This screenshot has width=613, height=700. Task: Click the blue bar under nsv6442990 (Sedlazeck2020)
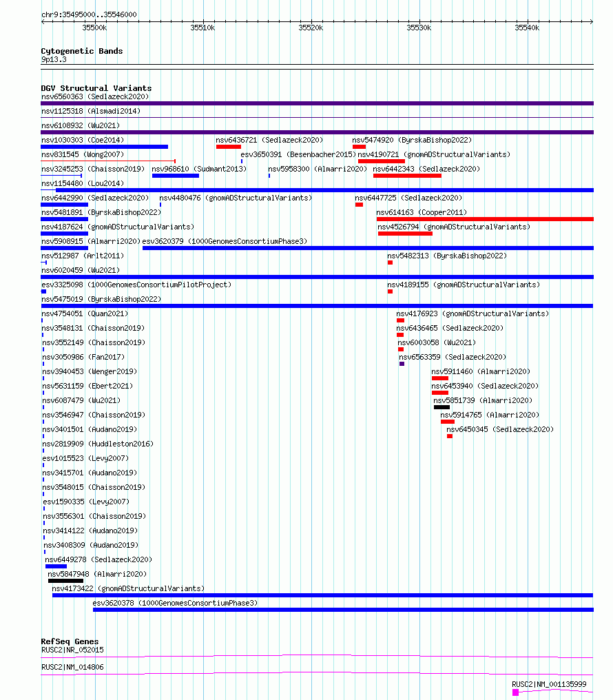(x=65, y=205)
